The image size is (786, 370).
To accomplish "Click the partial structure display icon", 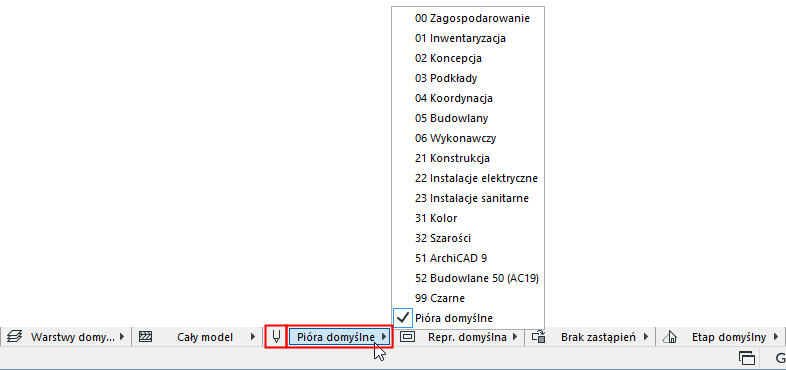I will point(145,337).
